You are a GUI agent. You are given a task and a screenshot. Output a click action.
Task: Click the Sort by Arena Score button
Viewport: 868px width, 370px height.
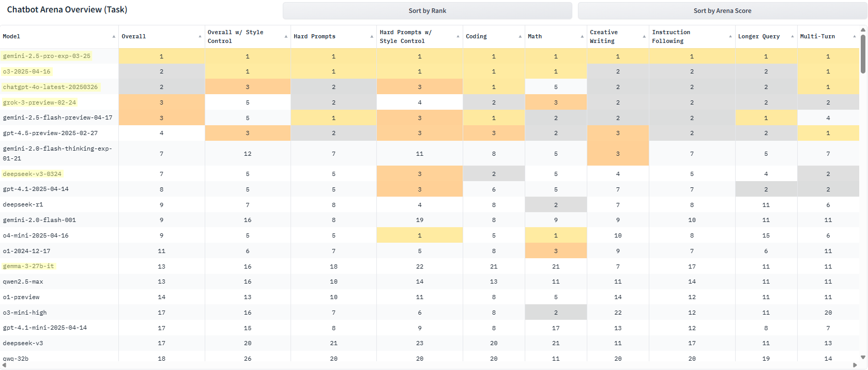tap(722, 11)
